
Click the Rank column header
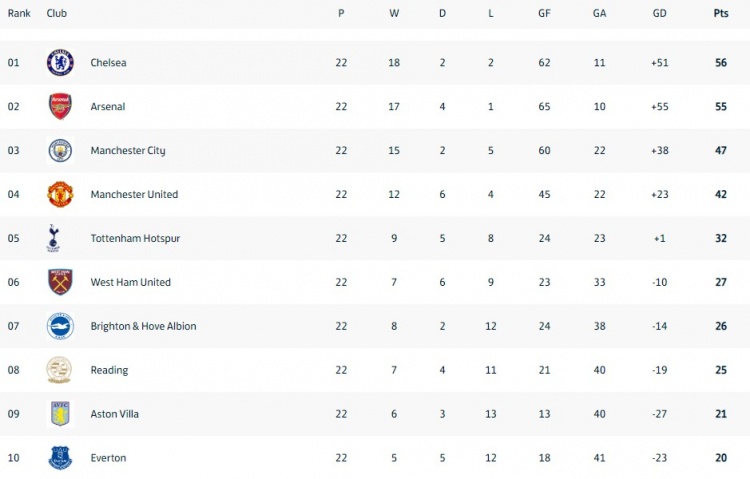19,13
